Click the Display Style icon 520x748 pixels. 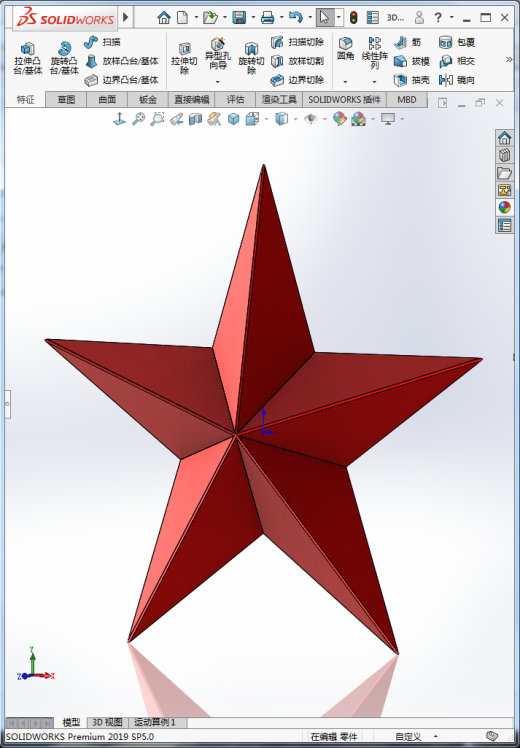[282, 118]
